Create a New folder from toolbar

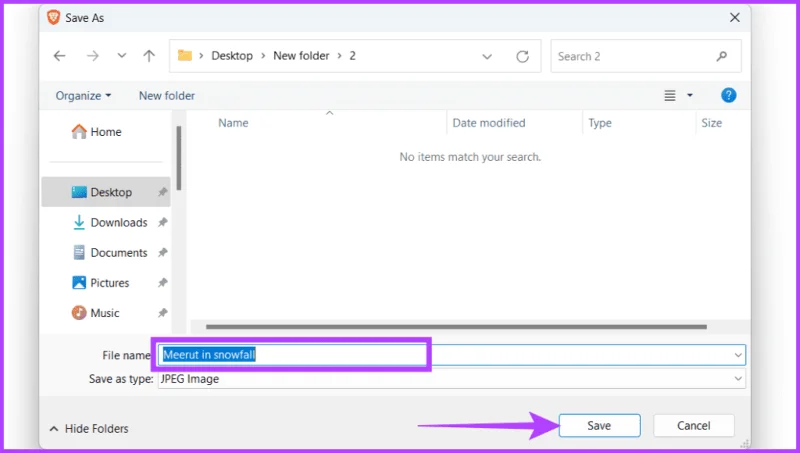[x=167, y=95]
